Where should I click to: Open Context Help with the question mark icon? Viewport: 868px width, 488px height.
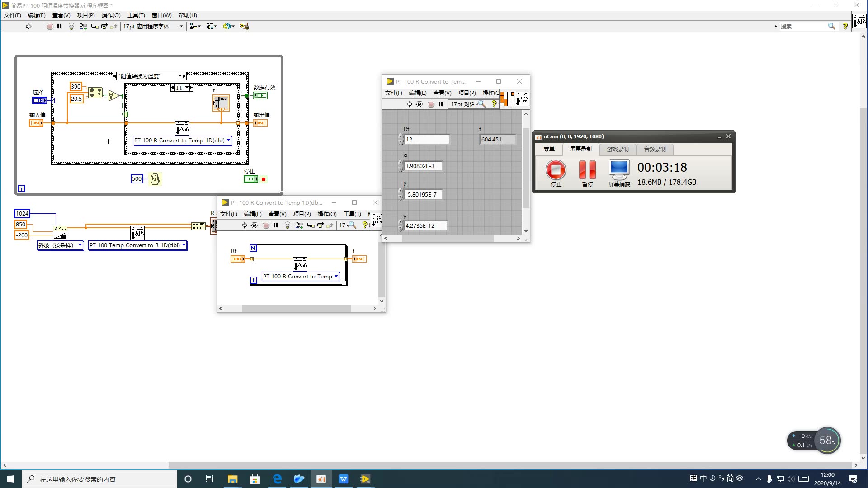(x=846, y=26)
